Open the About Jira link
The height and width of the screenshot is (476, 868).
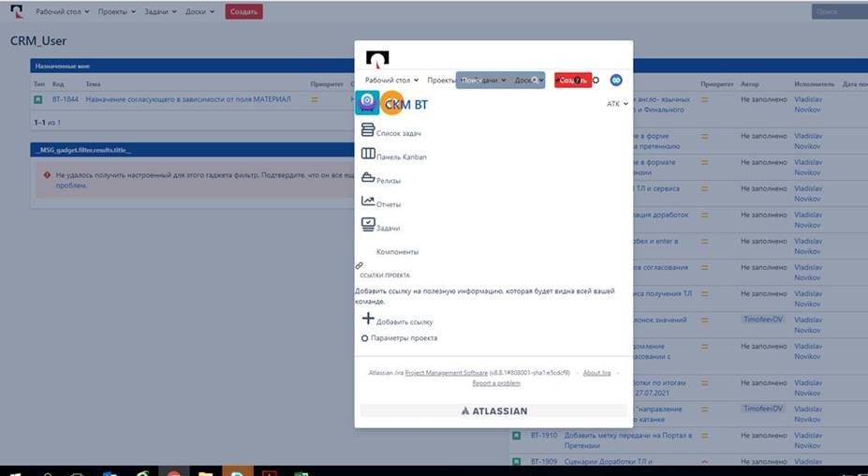[x=596, y=373]
